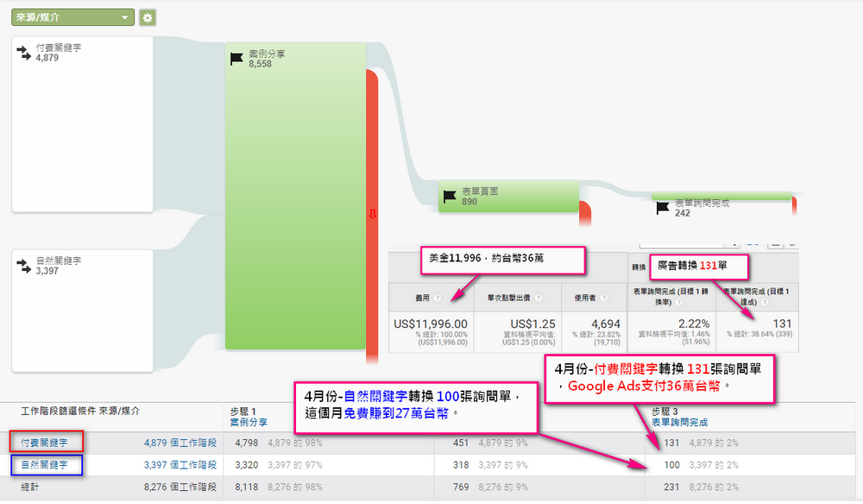Select the green 表單詢問完成 242 funnel bar
The height and width of the screenshot is (504, 863).
pos(721,195)
